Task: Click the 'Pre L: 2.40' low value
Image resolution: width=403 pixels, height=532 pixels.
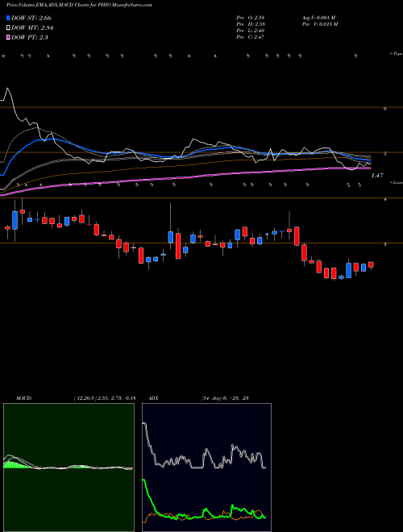Action: click(251, 31)
